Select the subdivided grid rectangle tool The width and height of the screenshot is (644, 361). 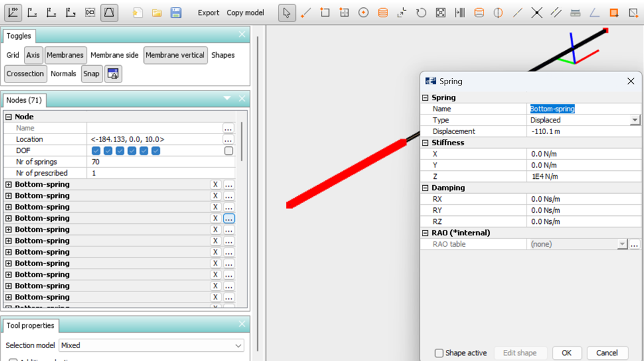click(x=344, y=13)
